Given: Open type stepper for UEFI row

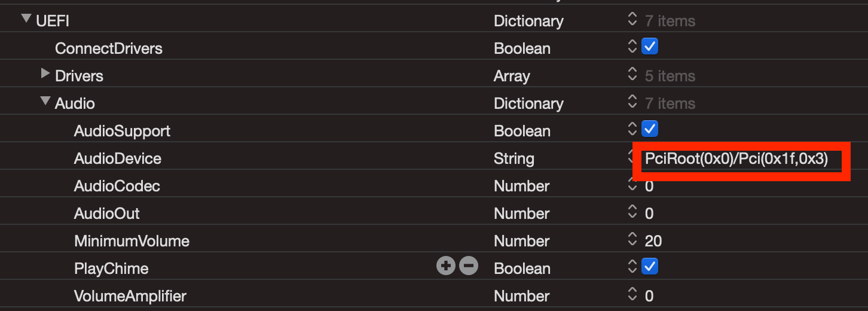Looking at the screenshot, I should click(632, 20).
